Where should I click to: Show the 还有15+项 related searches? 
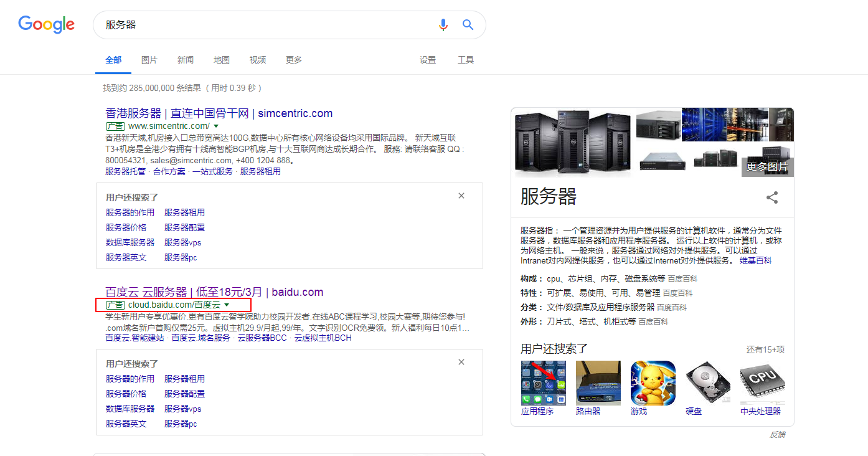tap(766, 349)
